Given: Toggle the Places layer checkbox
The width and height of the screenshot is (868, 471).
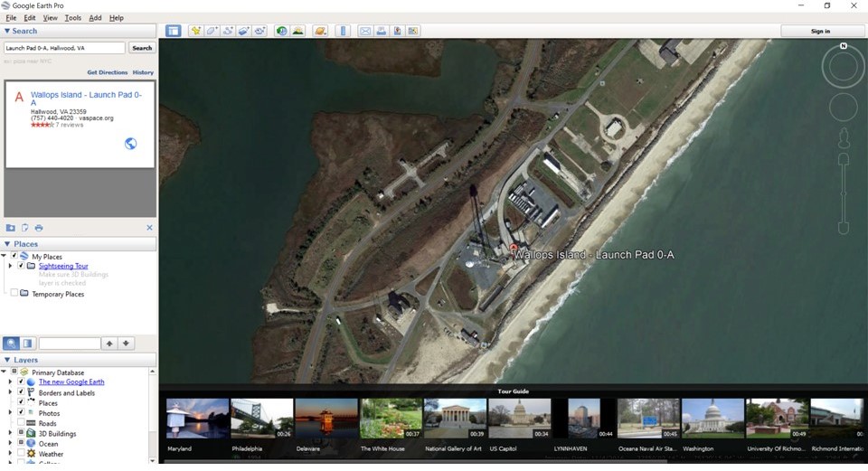Looking at the screenshot, I should coord(21,402).
